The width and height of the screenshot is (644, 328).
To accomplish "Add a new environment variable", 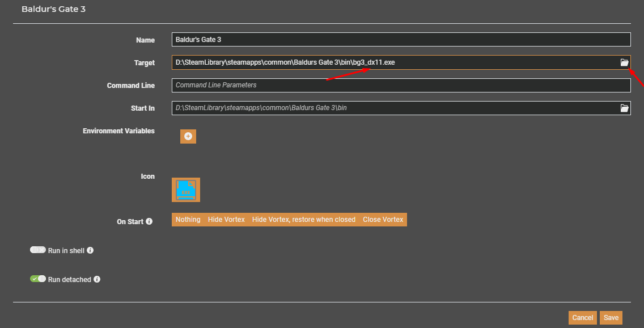I will (x=188, y=136).
